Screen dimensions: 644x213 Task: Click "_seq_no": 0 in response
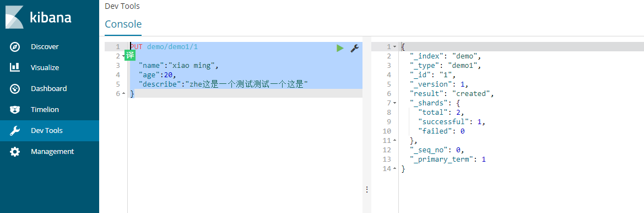point(437,150)
